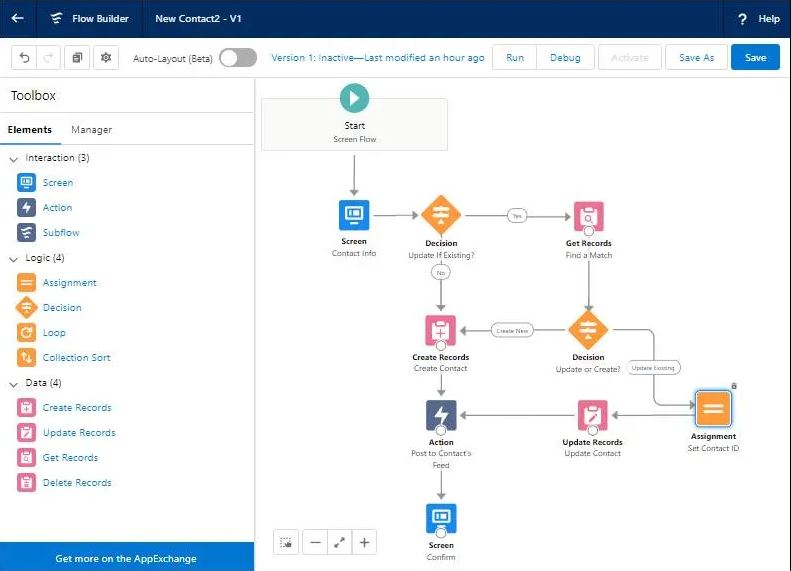Open Get more on the AppExchange
791x571 pixels.
coord(126,558)
